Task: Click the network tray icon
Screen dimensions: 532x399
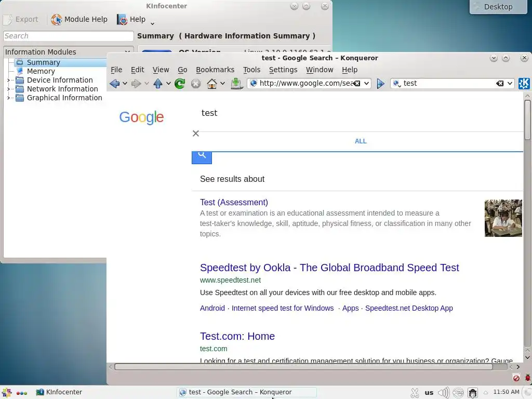Action: (458, 393)
